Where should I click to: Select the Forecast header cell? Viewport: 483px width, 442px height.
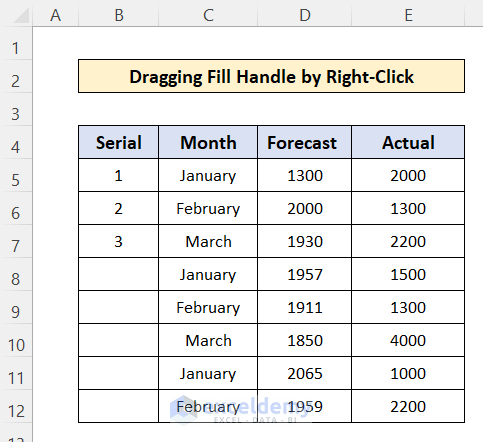coord(305,142)
